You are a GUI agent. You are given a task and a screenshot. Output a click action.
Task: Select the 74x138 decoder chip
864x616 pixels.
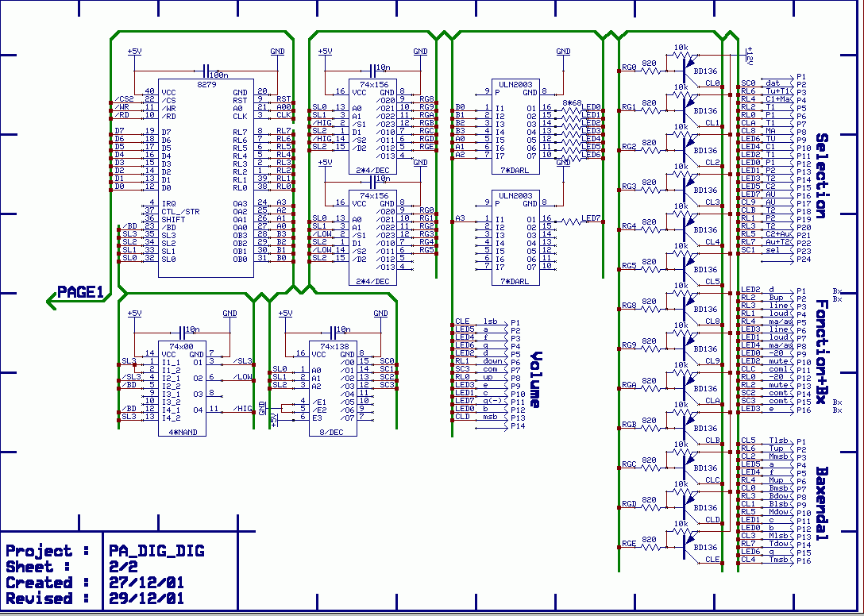click(333, 389)
